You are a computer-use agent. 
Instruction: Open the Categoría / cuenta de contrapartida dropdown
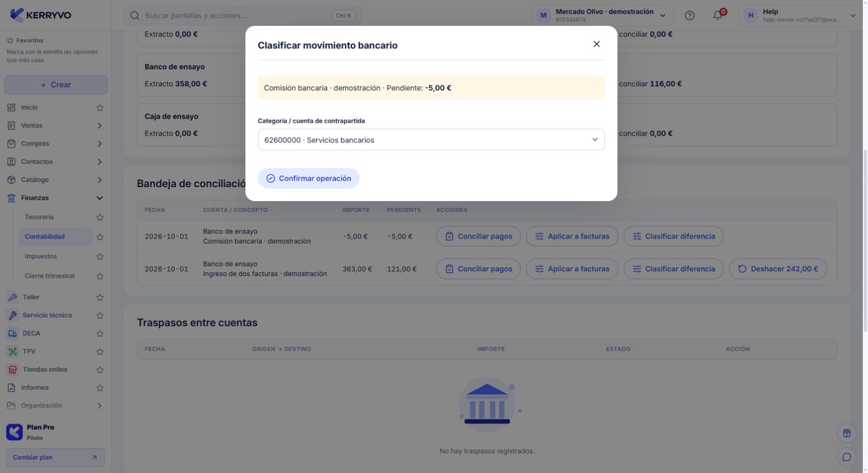(x=431, y=140)
